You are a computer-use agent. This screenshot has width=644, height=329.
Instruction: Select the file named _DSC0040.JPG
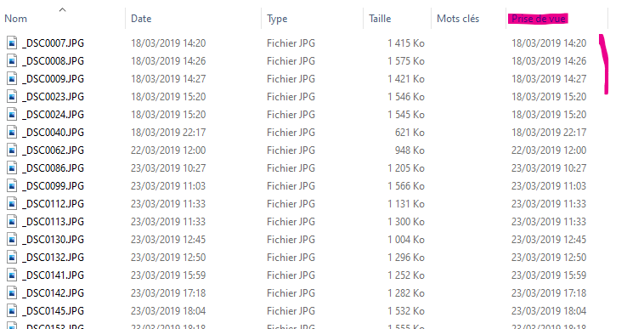(x=53, y=133)
